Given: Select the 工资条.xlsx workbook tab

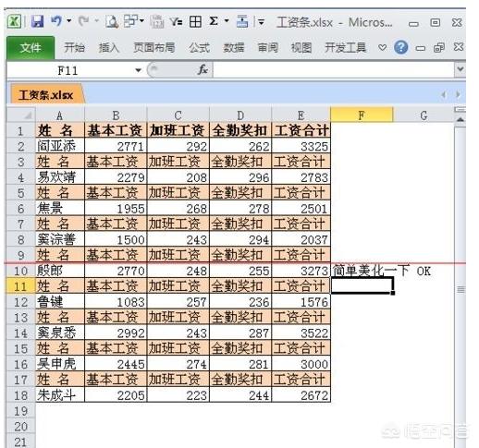Looking at the screenshot, I should point(45,94).
